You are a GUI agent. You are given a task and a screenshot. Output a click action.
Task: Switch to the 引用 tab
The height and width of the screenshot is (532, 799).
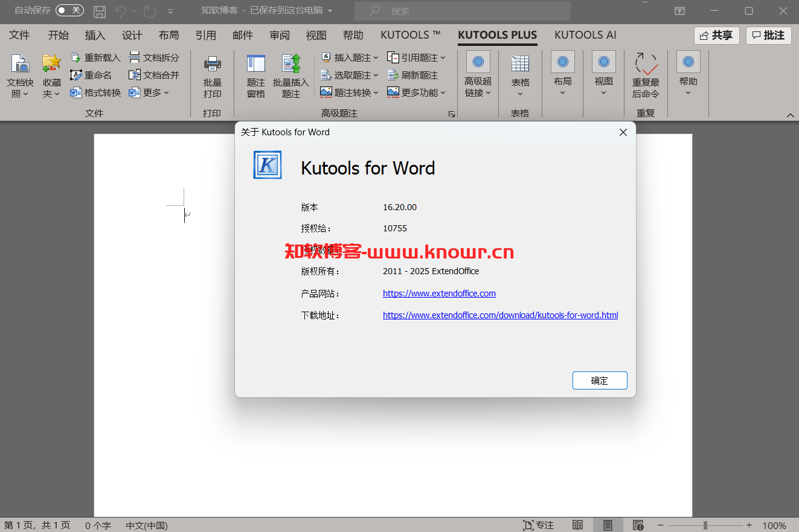tap(205, 35)
